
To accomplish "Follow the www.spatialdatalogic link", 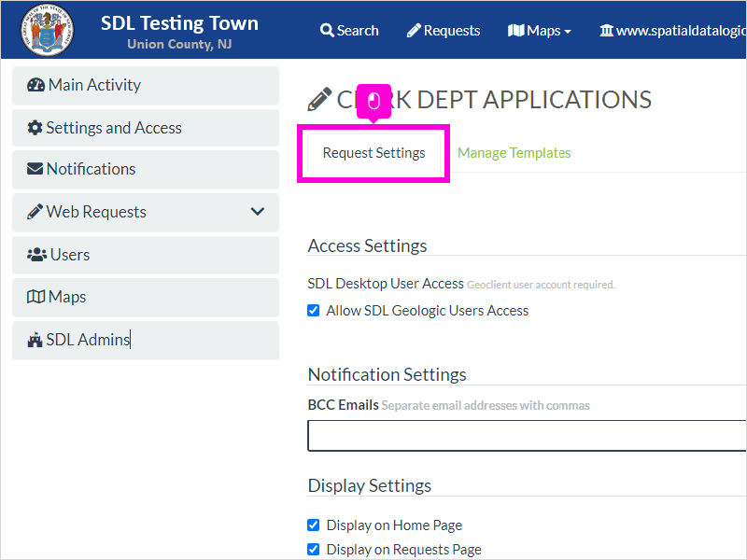I will 672,31.
